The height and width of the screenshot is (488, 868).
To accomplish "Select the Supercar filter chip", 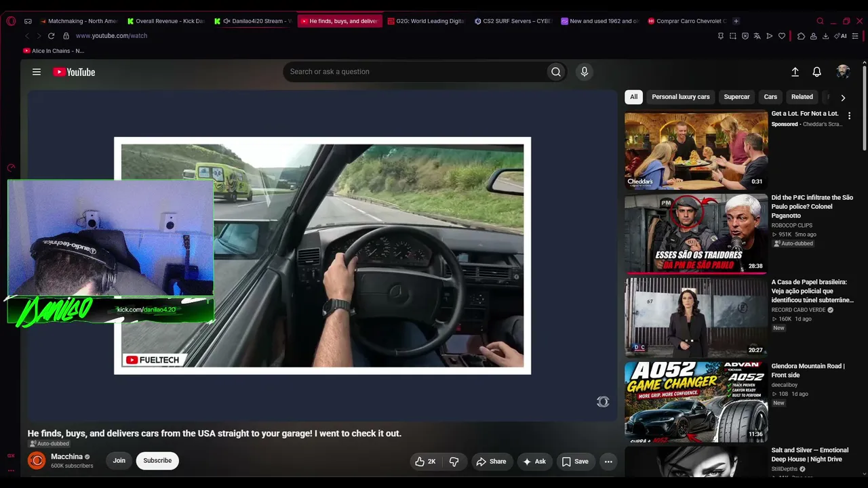I will (736, 97).
